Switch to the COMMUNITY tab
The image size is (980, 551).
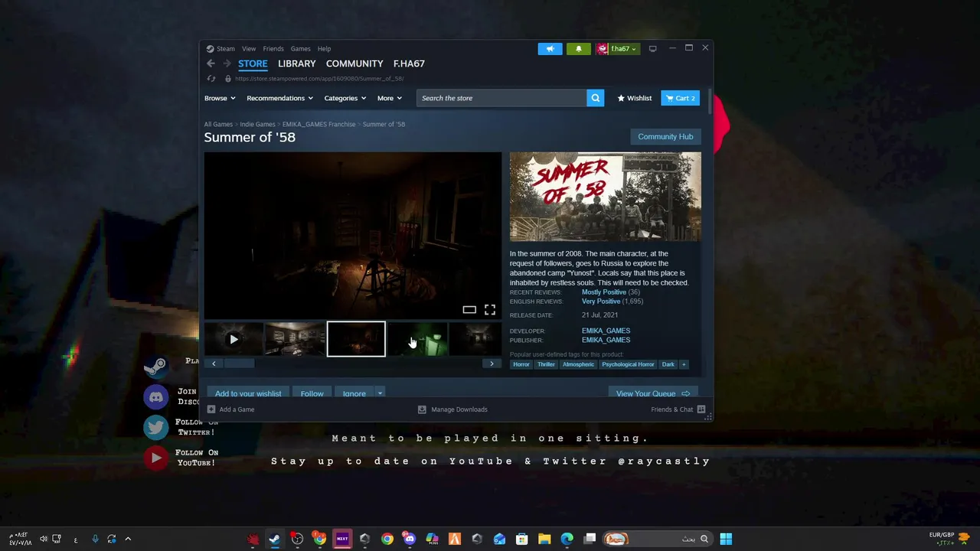click(x=354, y=64)
